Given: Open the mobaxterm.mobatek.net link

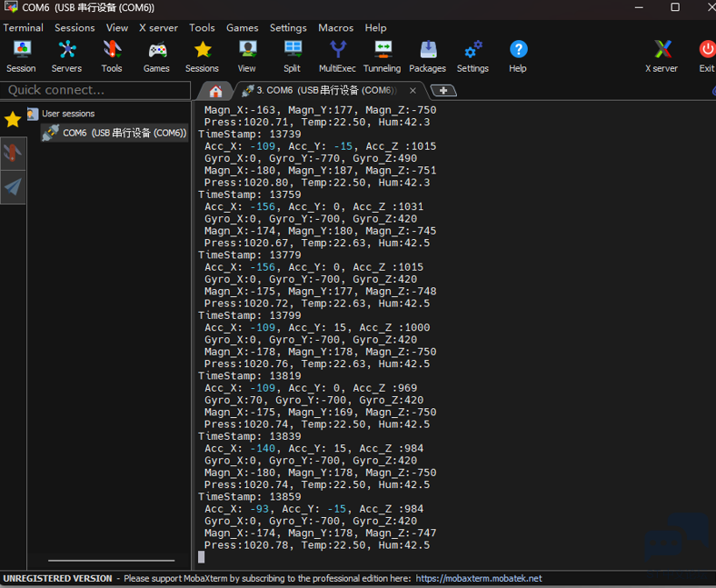Looking at the screenshot, I should click(x=478, y=579).
